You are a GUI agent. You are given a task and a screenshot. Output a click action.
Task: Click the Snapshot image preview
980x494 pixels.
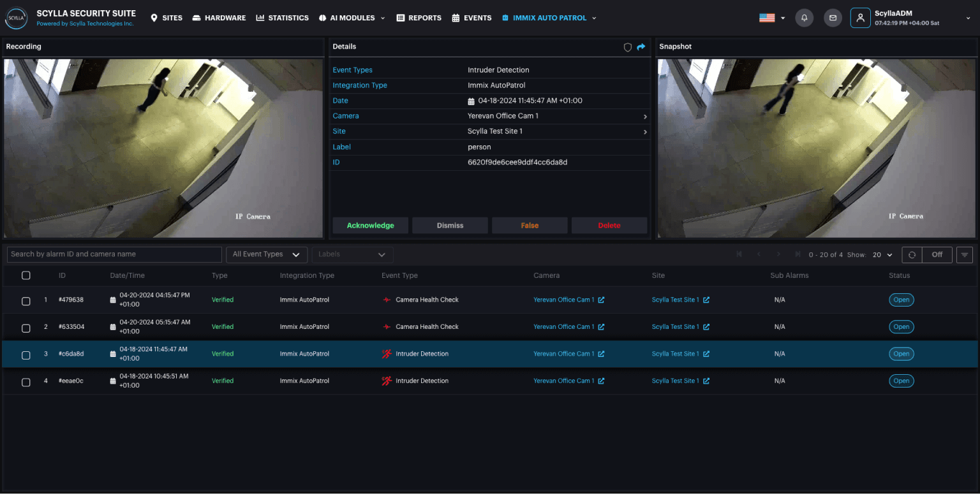click(817, 149)
